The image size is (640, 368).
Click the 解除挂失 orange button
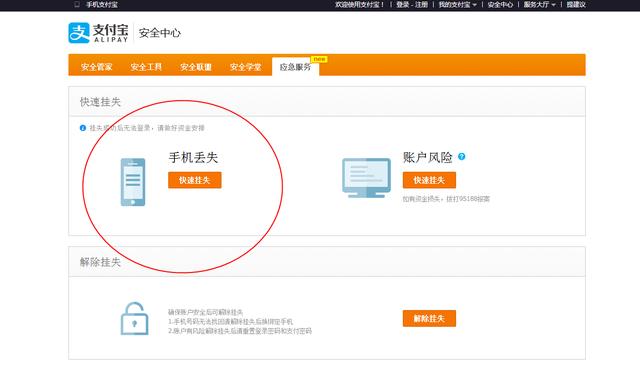point(429,318)
